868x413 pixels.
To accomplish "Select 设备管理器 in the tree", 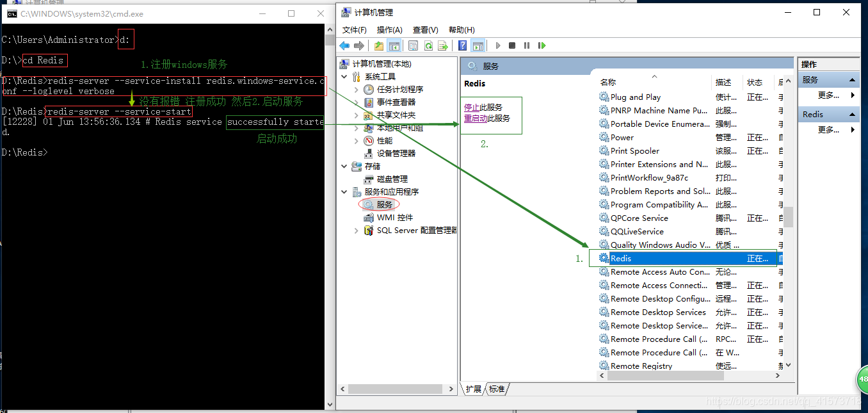I will tap(396, 154).
